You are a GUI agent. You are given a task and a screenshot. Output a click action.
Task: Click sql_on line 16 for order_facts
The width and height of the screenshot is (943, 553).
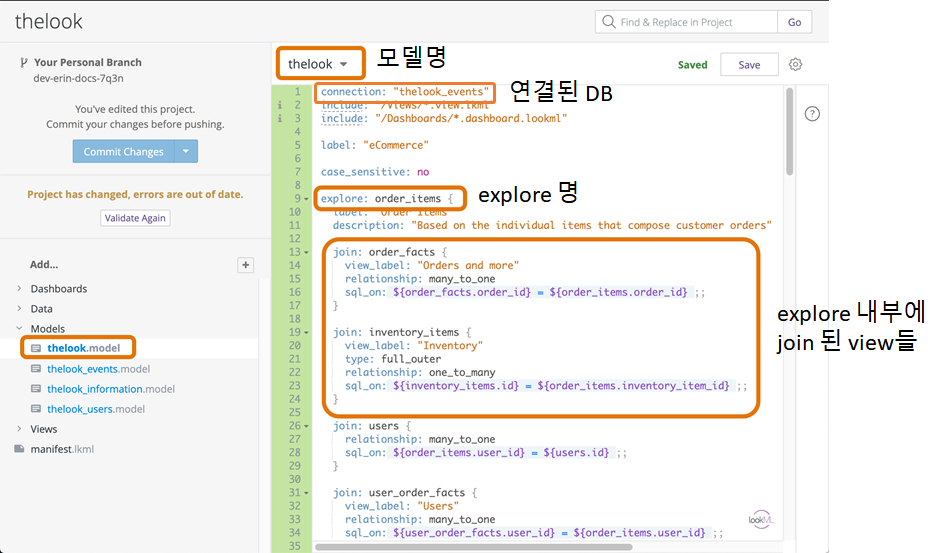pos(525,292)
